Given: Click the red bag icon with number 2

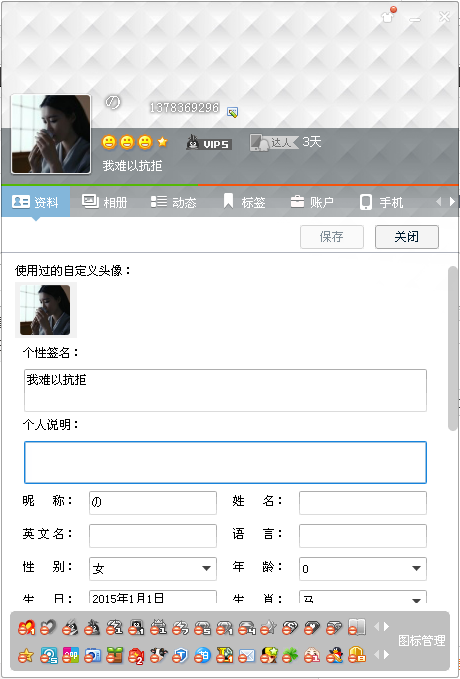Looking at the screenshot, I should 136,656.
